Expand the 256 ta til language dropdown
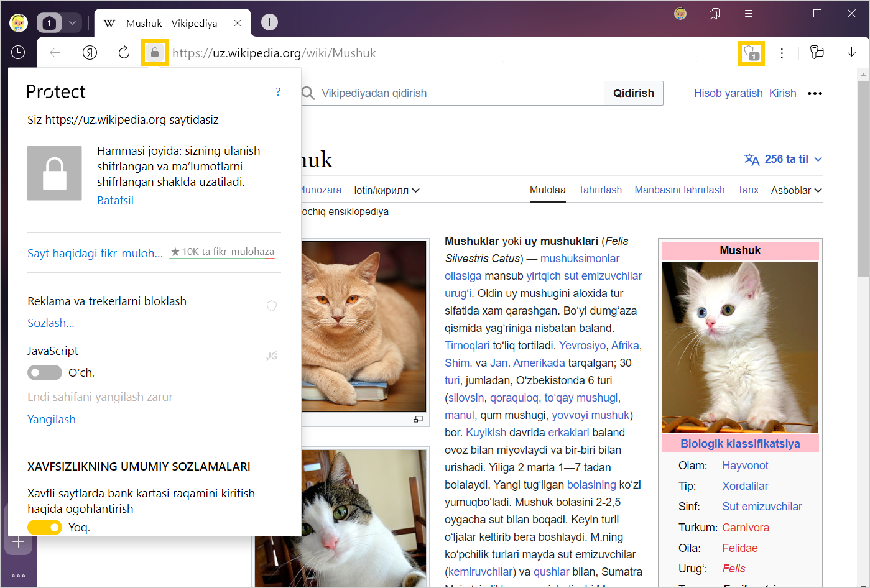 point(784,159)
